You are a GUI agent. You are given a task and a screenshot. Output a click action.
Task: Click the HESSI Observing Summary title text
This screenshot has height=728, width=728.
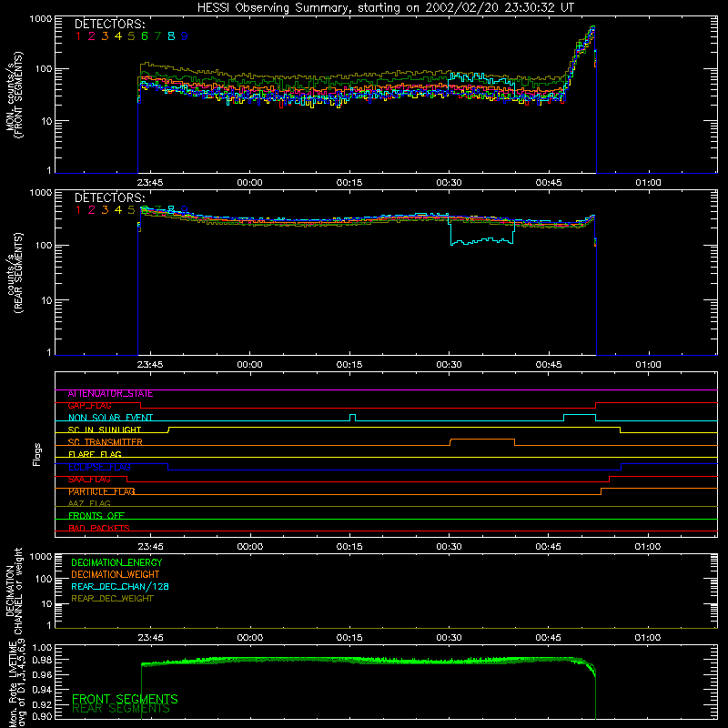click(x=385, y=7)
